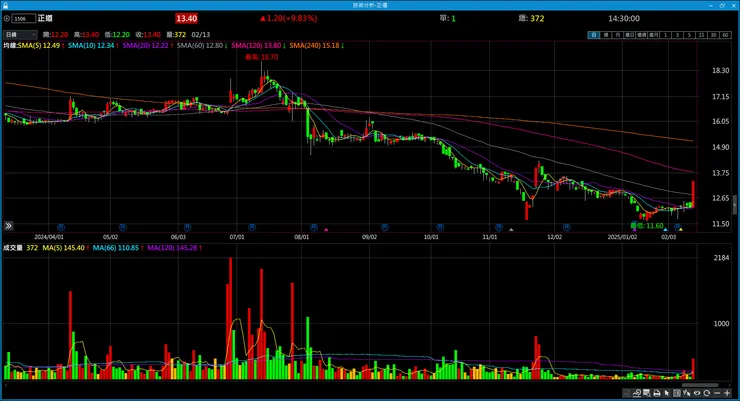Click the SMA(10) 12.34 indicator label
The image size is (740, 401).
pyautogui.click(x=93, y=45)
